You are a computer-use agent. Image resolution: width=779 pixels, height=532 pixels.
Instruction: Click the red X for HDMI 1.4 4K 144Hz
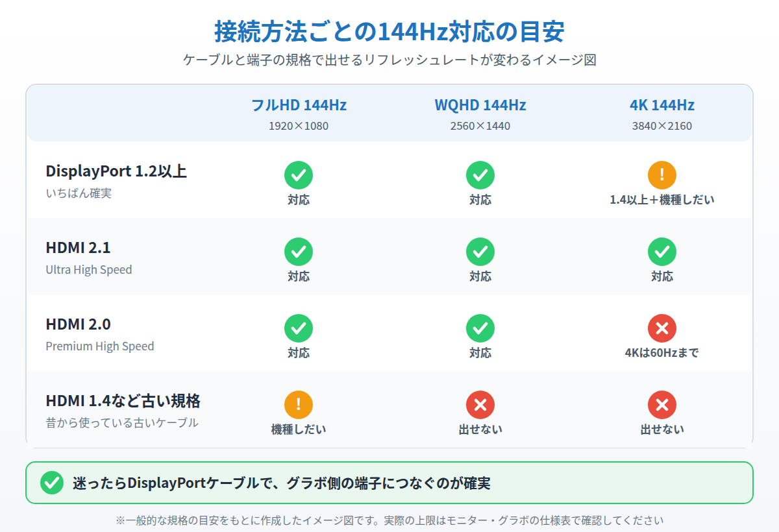662,405
